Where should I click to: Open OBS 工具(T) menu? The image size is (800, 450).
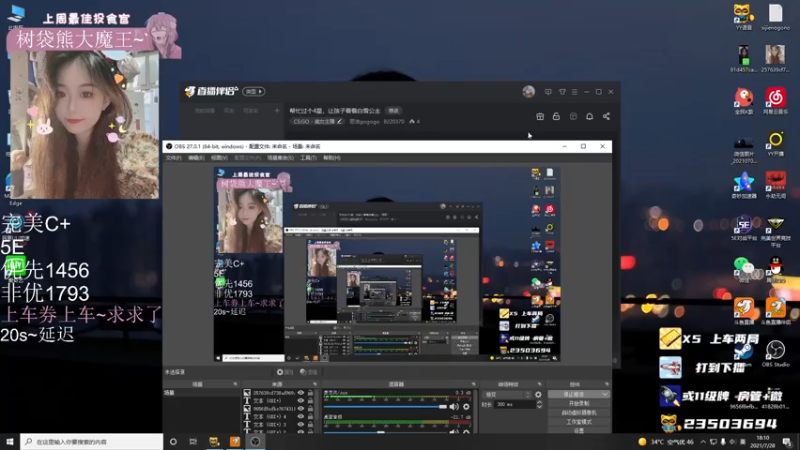308,158
